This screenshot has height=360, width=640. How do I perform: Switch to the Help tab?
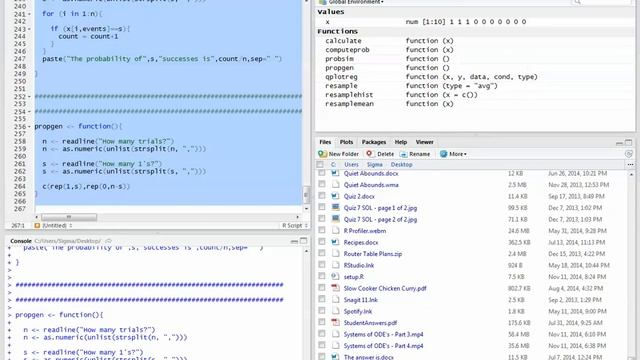[400, 142]
